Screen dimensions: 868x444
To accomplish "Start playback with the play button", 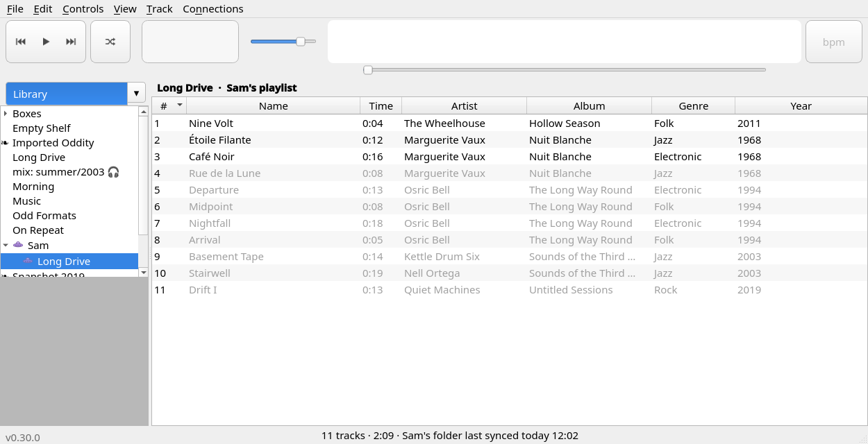I will [x=46, y=42].
